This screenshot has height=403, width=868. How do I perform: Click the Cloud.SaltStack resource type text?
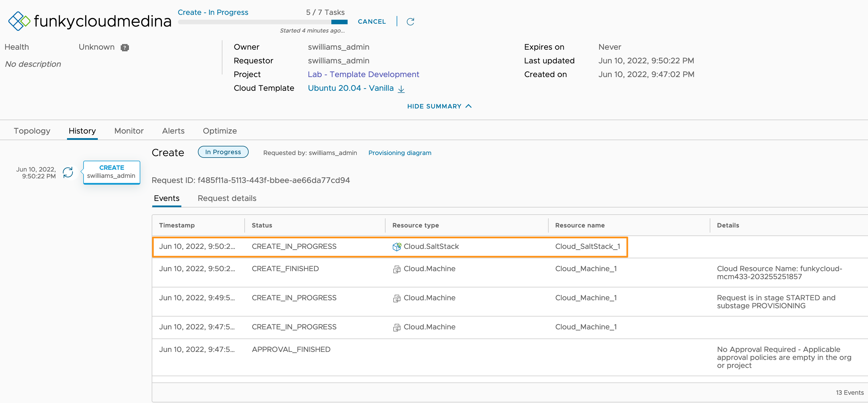431,247
